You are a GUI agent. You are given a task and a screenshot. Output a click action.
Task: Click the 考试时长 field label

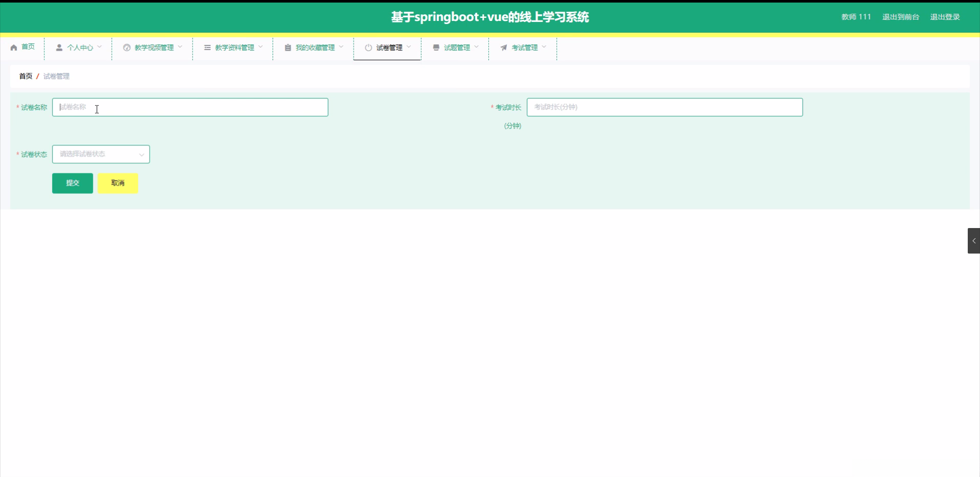508,107
